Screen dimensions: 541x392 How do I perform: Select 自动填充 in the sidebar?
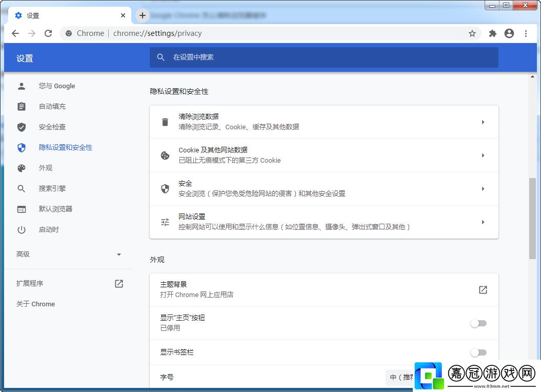coord(52,106)
